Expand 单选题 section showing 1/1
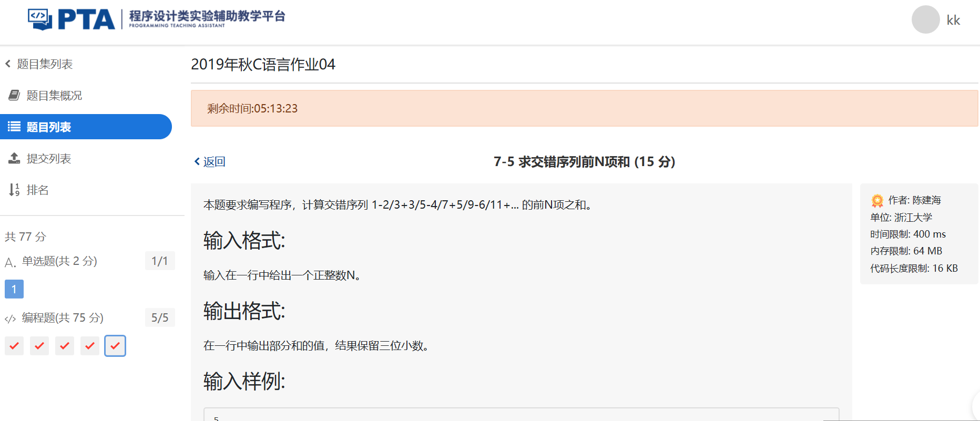The width and height of the screenshot is (980, 421). [x=159, y=261]
